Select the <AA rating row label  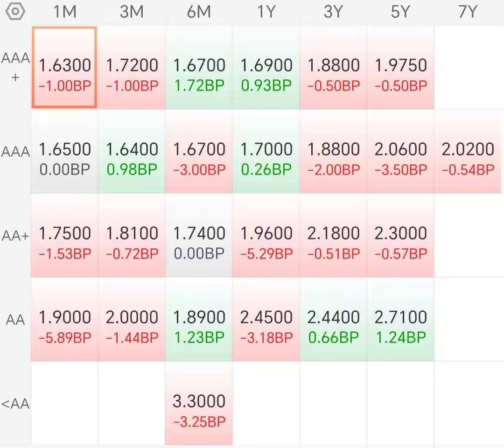click(x=15, y=404)
